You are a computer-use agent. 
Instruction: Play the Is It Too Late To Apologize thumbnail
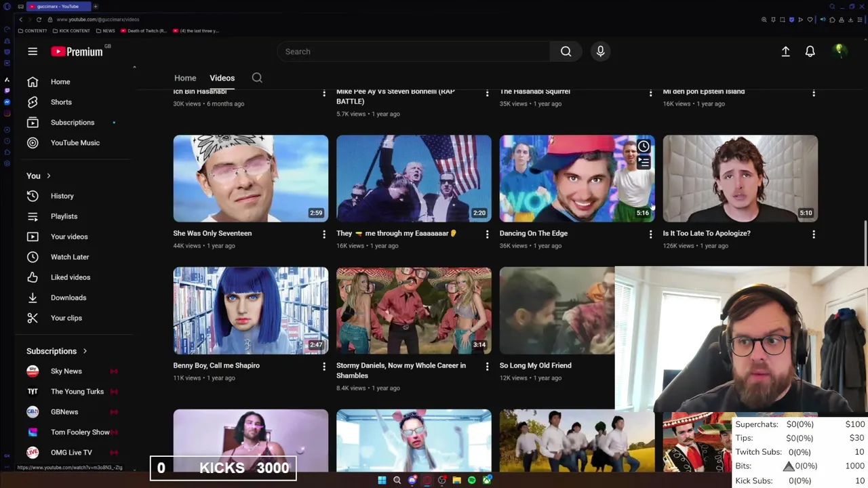pos(740,179)
